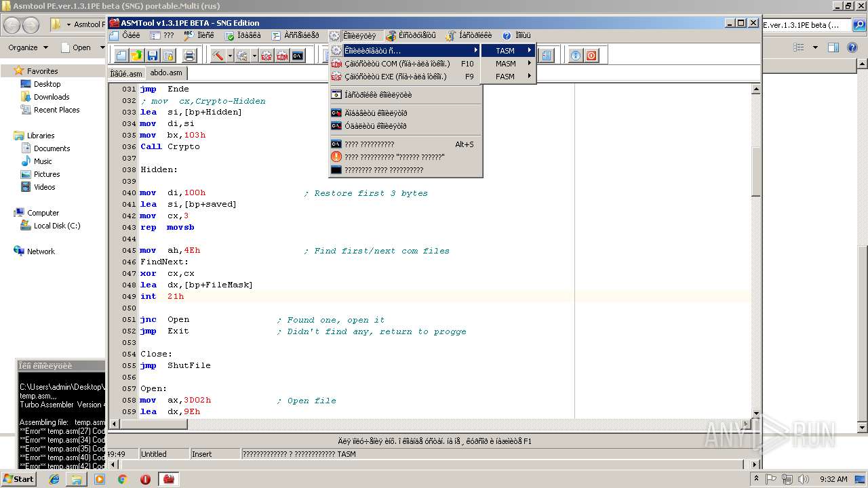The image size is (868, 488).
Task: Click 'jmp ShutFile' on line 055
Action: pyautogui.click(x=175, y=365)
